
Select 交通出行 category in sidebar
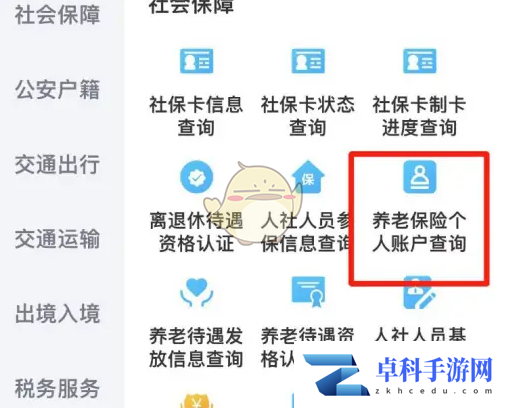[57, 164]
